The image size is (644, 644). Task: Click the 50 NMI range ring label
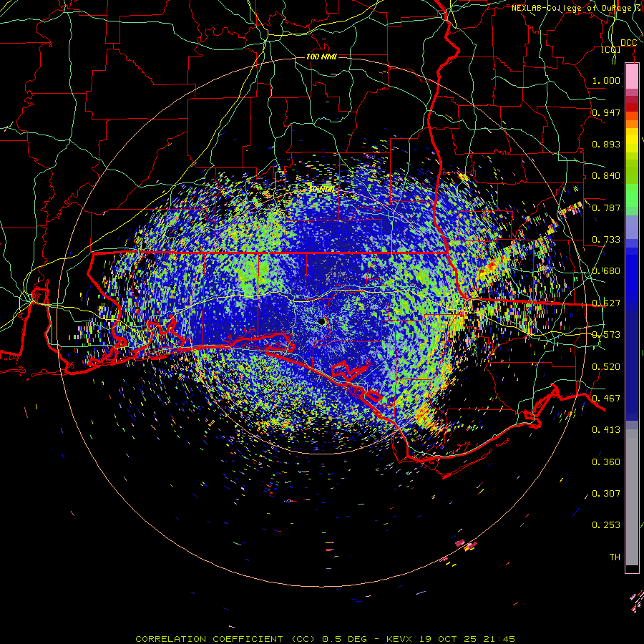point(321,190)
